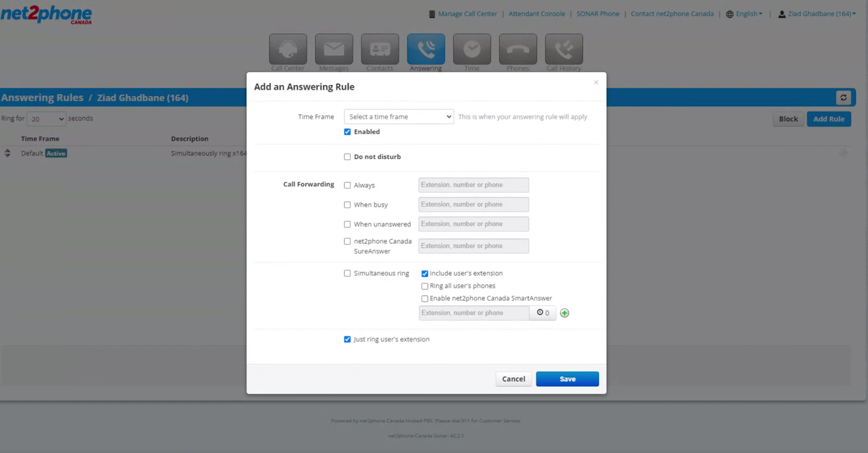The image size is (868, 453).
Task: Uncheck Include user's extension
Action: tap(425, 273)
